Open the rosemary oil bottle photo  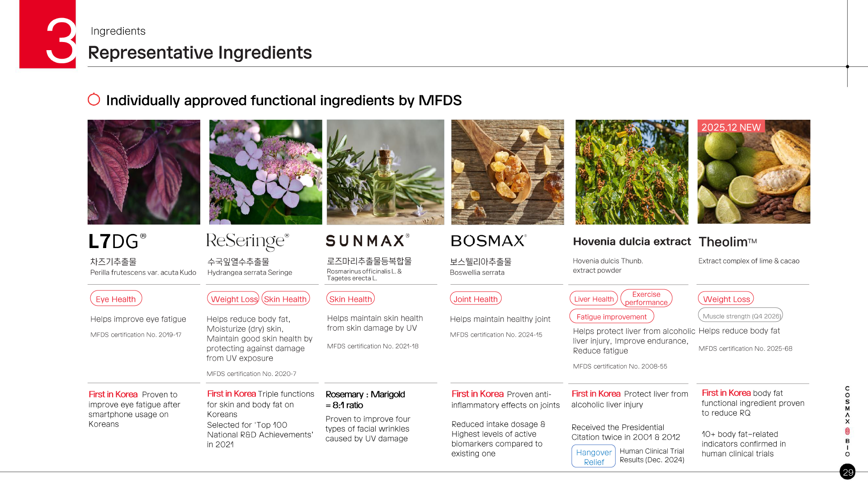coord(385,172)
